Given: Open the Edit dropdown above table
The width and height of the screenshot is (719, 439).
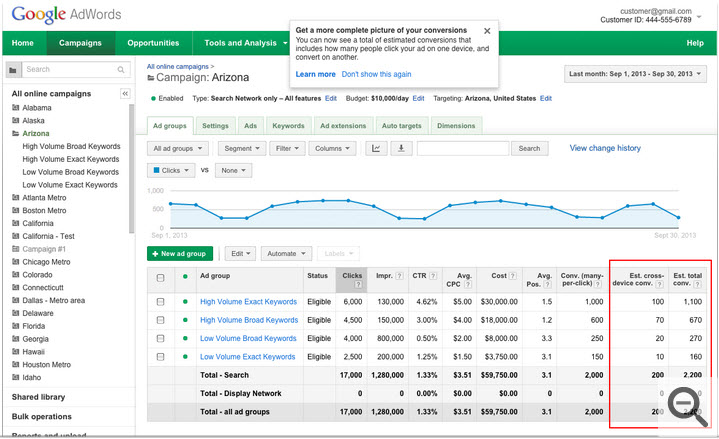Looking at the screenshot, I should point(240,254).
